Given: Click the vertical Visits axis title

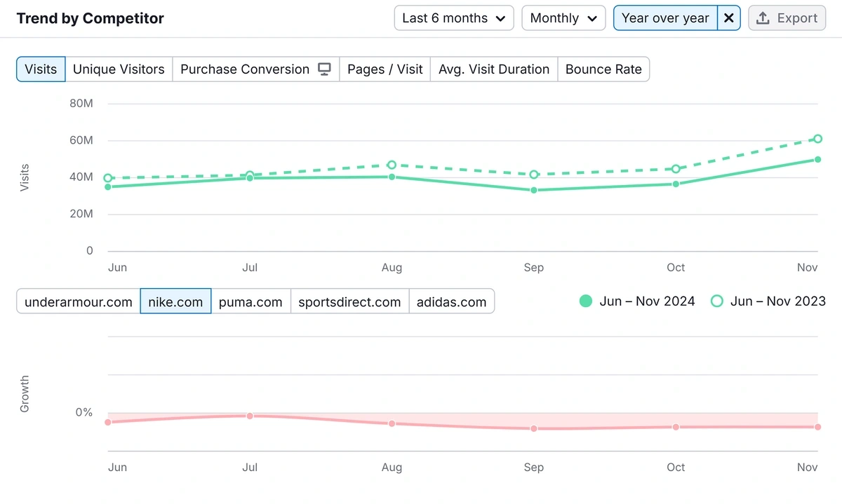Looking at the screenshot, I should [x=25, y=177].
